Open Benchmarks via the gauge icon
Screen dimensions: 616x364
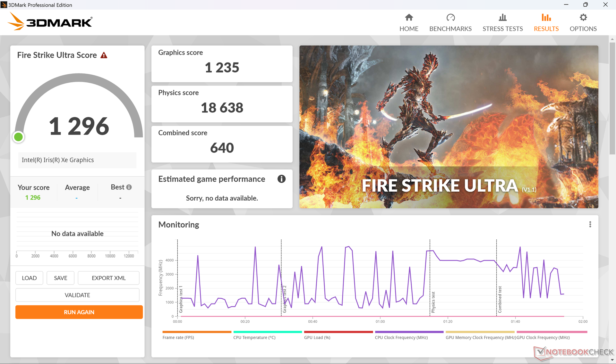[450, 18]
